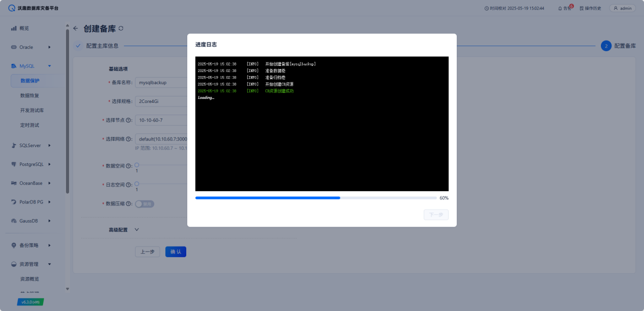This screenshot has height=311, width=644.
Task: Click the 上一步 button
Action: (x=148, y=252)
